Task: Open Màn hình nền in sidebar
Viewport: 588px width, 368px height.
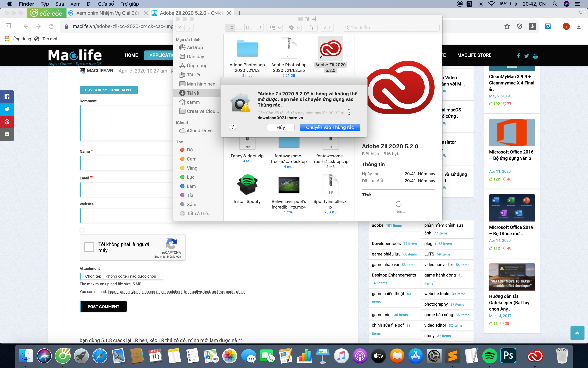Action: (x=201, y=84)
